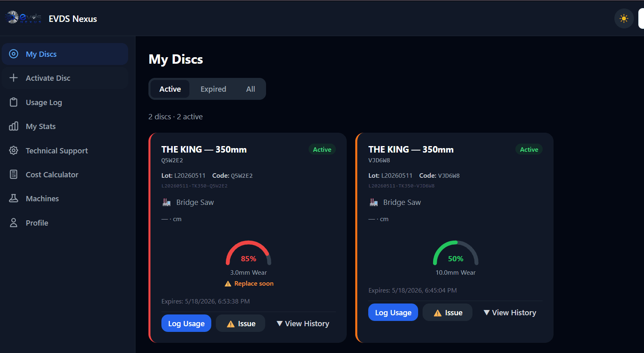Click Bridge Saw machine icon on VJD6W8 card
This screenshot has height=353, width=644.
point(374,202)
